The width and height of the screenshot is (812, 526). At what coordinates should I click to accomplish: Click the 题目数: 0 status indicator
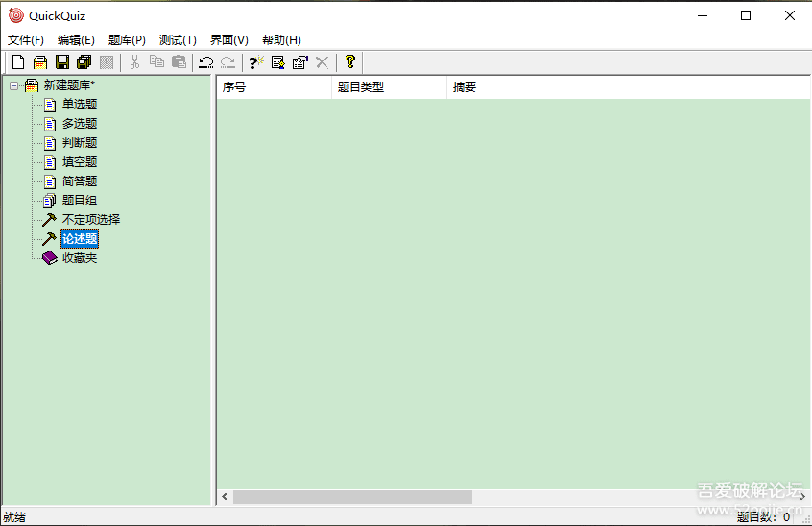pyautogui.click(x=763, y=516)
